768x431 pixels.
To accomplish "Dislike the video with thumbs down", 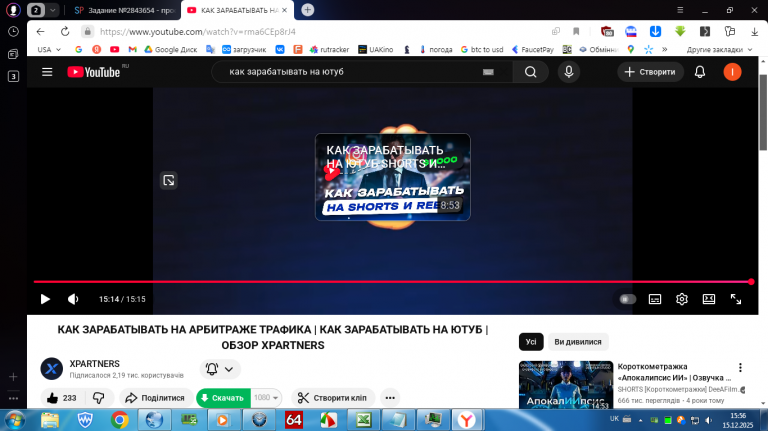I will (x=99, y=398).
